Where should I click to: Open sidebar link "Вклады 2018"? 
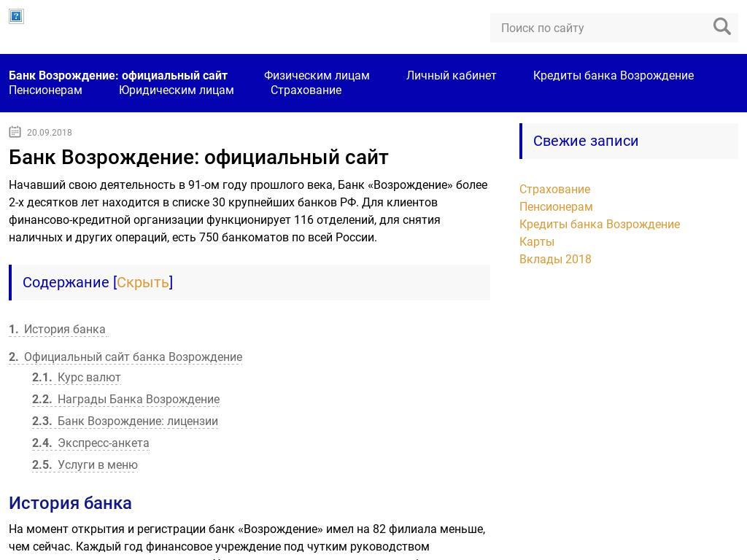click(x=555, y=259)
